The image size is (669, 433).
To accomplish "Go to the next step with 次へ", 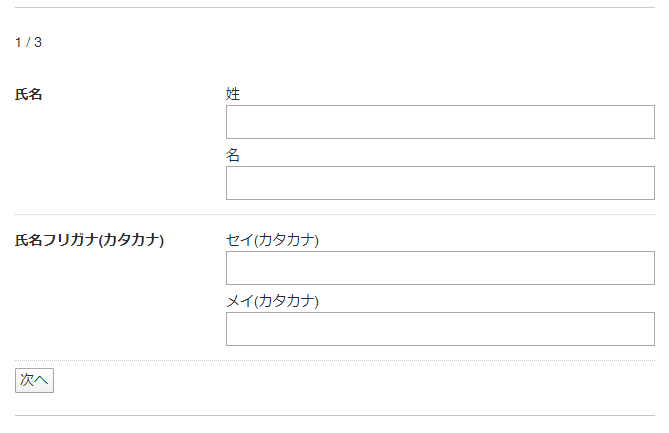I will pos(34,380).
